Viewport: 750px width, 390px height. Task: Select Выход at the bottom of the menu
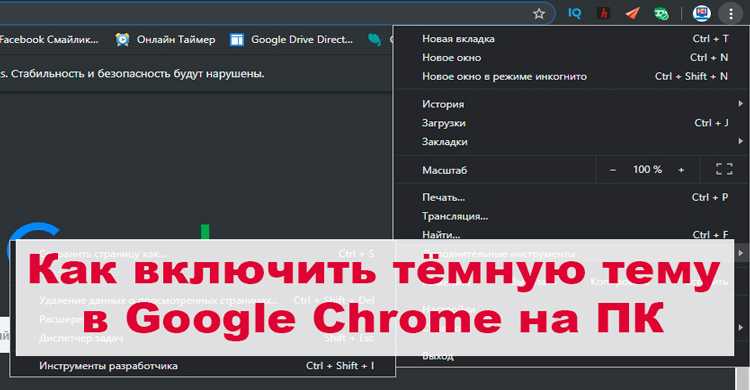pyautogui.click(x=438, y=357)
